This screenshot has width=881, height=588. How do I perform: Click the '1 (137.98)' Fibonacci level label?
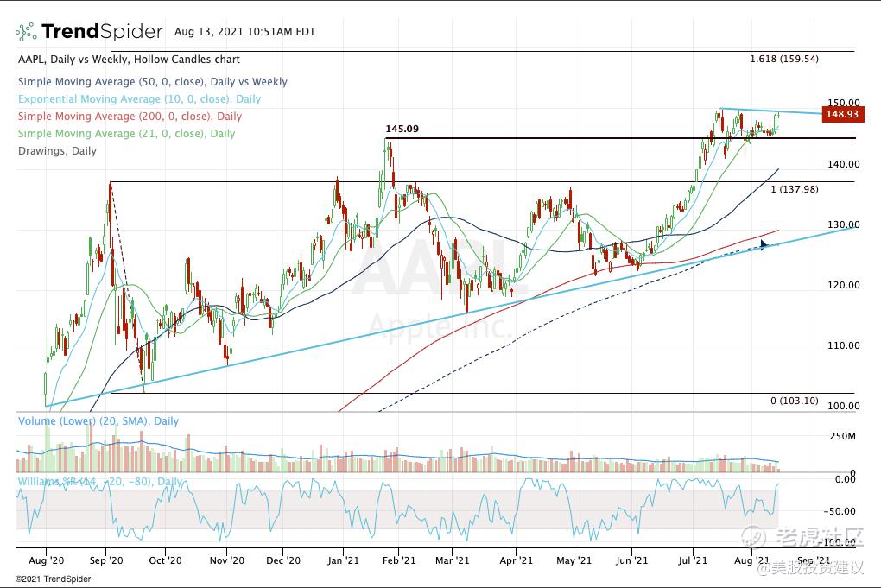tap(795, 189)
